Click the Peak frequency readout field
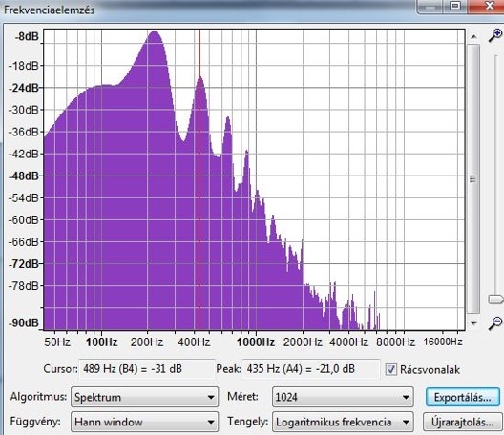This screenshot has height=435, width=504. pyautogui.click(x=311, y=369)
